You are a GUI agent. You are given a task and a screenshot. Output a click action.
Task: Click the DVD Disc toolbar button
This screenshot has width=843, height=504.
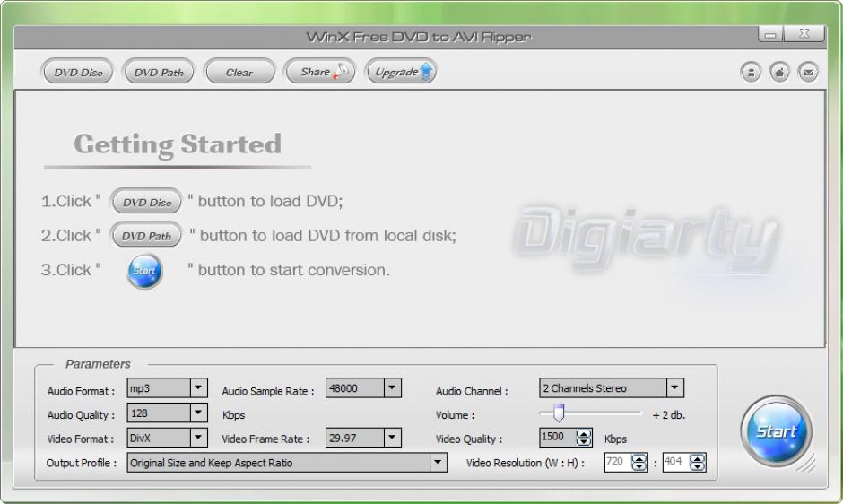point(77,72)
